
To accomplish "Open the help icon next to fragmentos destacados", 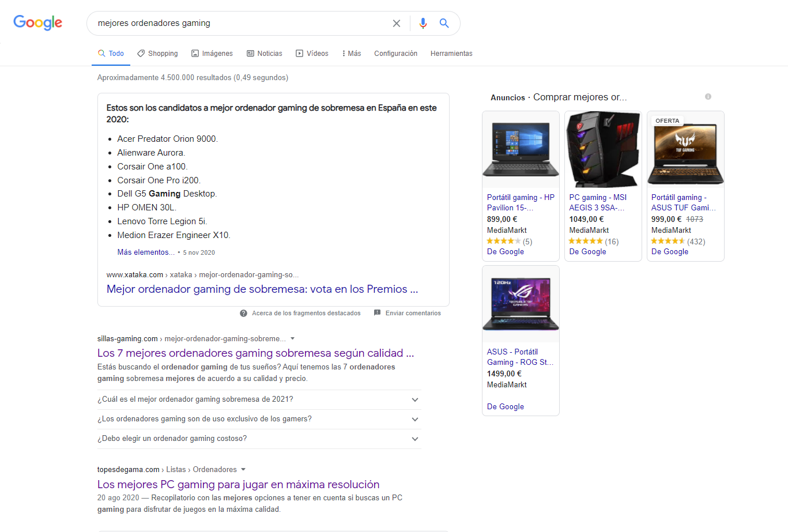I will point(243,313).
